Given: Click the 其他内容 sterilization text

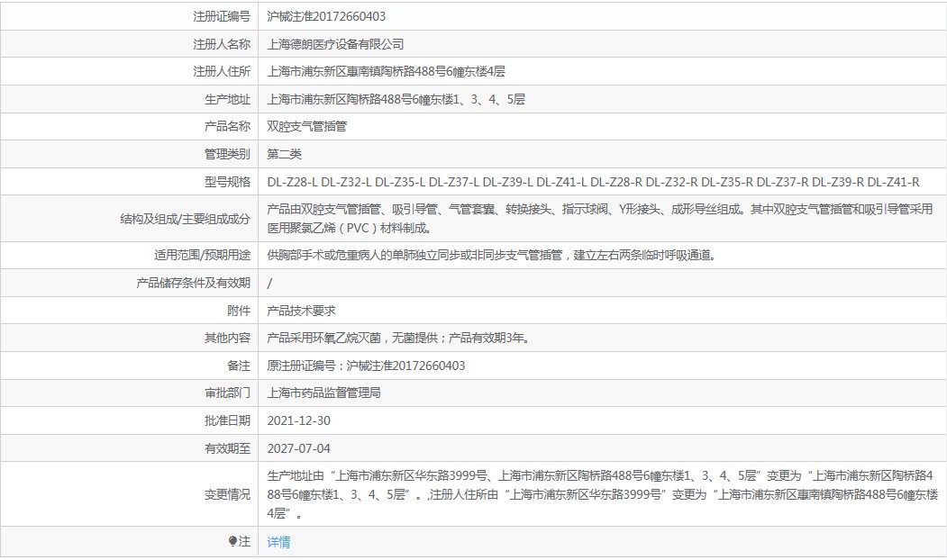Looking at the screenshot, I should click(398, 338).
